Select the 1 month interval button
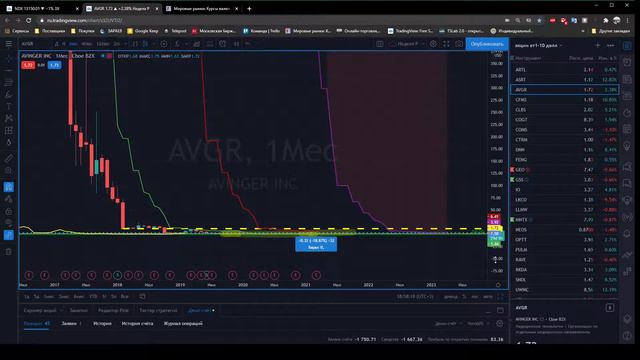Screen dimensions: 640x360 click(73, 44)
